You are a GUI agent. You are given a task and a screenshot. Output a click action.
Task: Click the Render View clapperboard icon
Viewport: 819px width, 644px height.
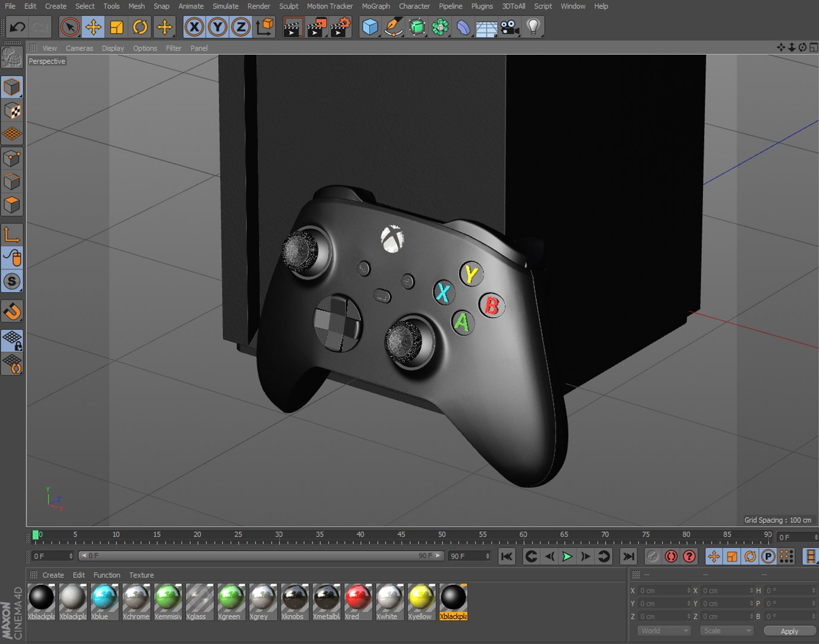[292, 27]
